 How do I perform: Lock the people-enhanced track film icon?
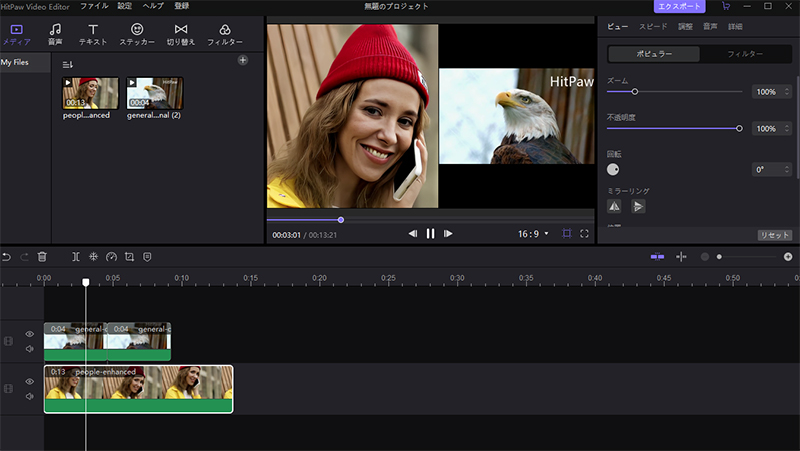8,389
